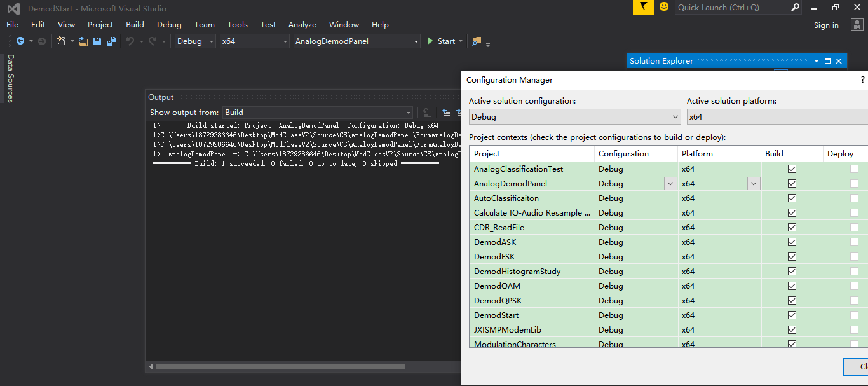Viewport: 868px width, 386px height.
Task: Click the Open File folder icon
Action: 83,41
